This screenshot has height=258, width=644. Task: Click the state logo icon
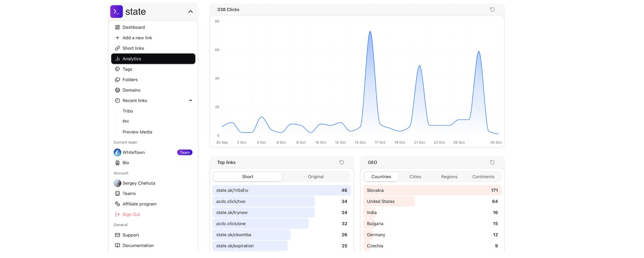(x=116, y=12)
